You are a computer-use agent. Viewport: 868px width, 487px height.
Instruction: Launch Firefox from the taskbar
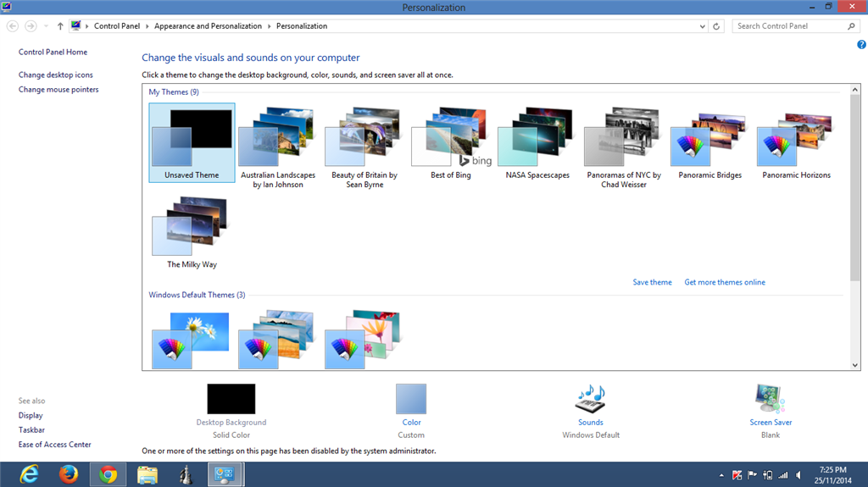click(x=69, y=475)
